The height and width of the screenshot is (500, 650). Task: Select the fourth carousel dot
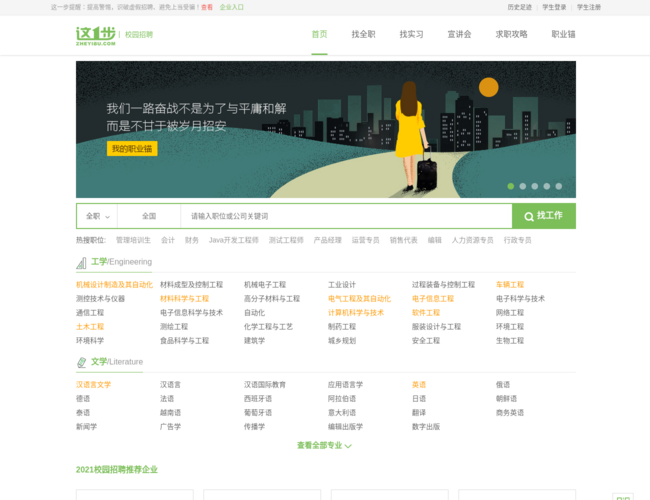pos(547,186)
